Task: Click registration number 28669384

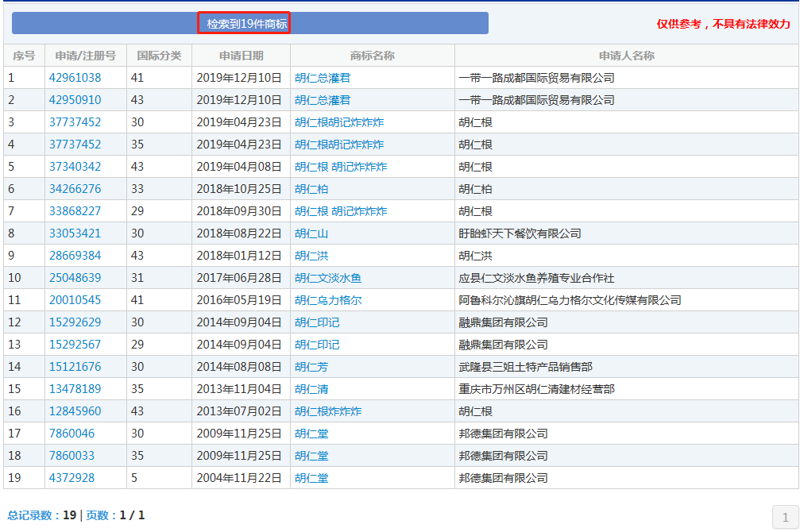Action: pos(75,256)
